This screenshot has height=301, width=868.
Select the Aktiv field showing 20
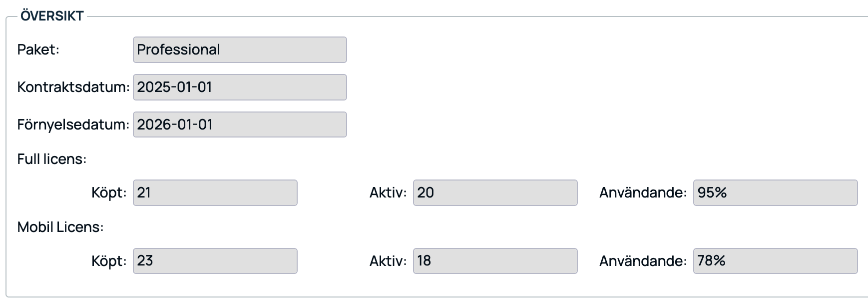494,191
